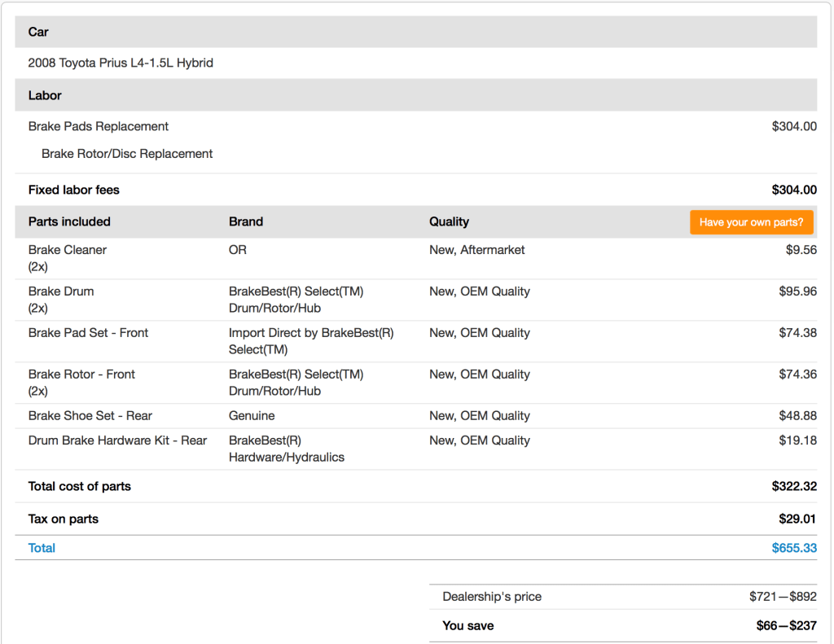Click the Quality column header
The height and width of the screenshot is (644, 834).
449,221
